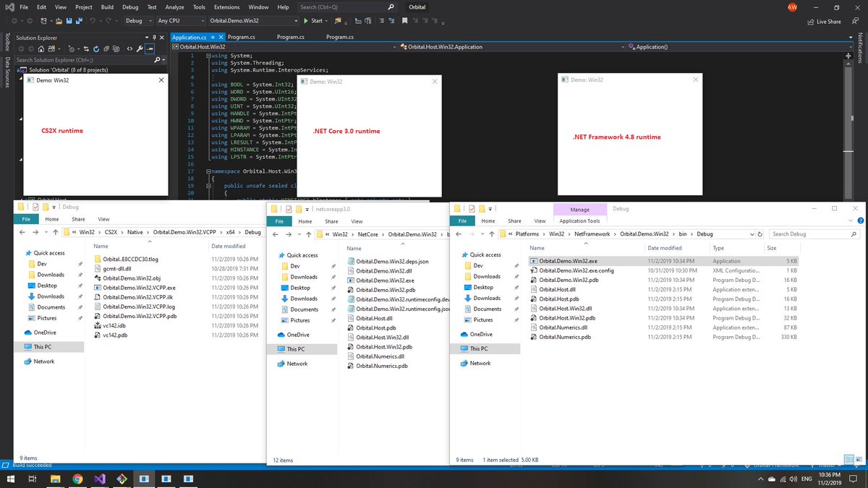Toggle the Preview Selected Items button
Viewport: 868px width, 488px height.
tap(150, 49)
